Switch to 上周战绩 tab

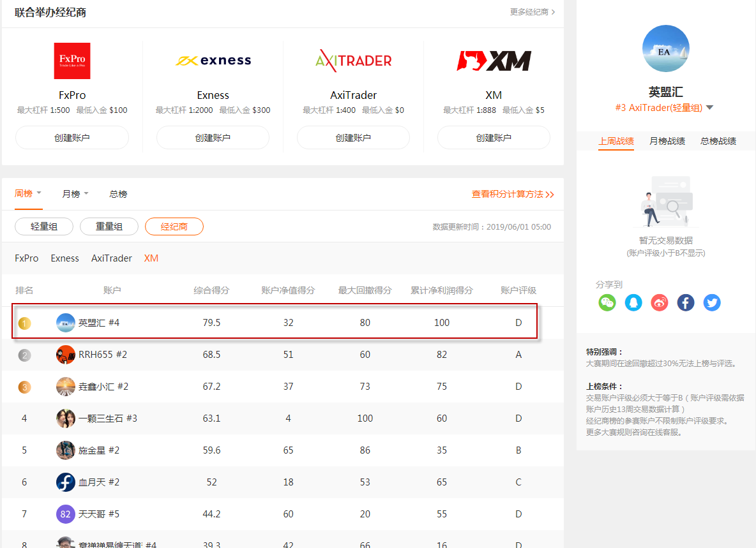pos(616,141)
